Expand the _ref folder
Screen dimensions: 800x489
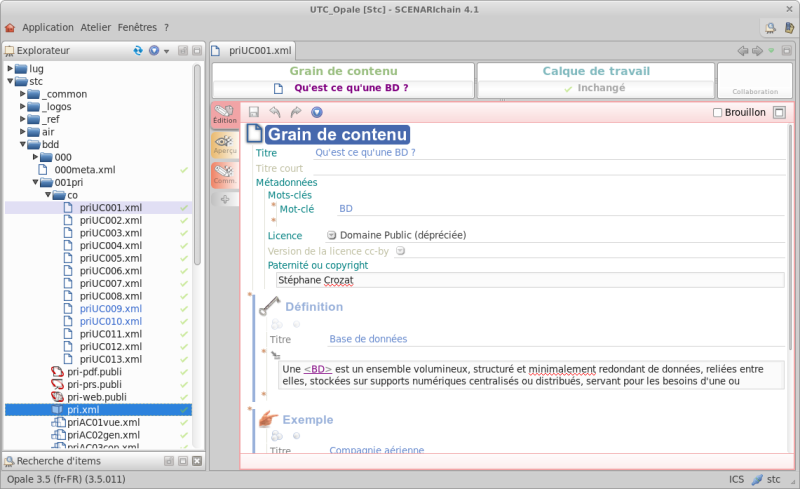click(x=22, y=119)
